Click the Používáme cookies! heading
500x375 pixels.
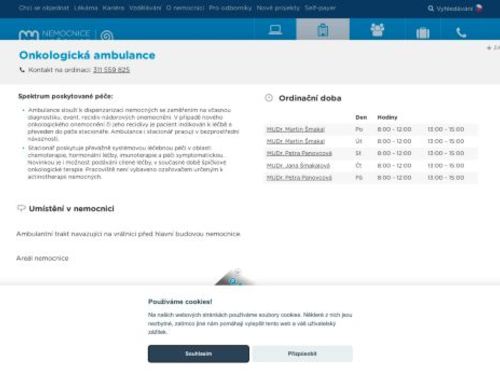click(180, 302)
